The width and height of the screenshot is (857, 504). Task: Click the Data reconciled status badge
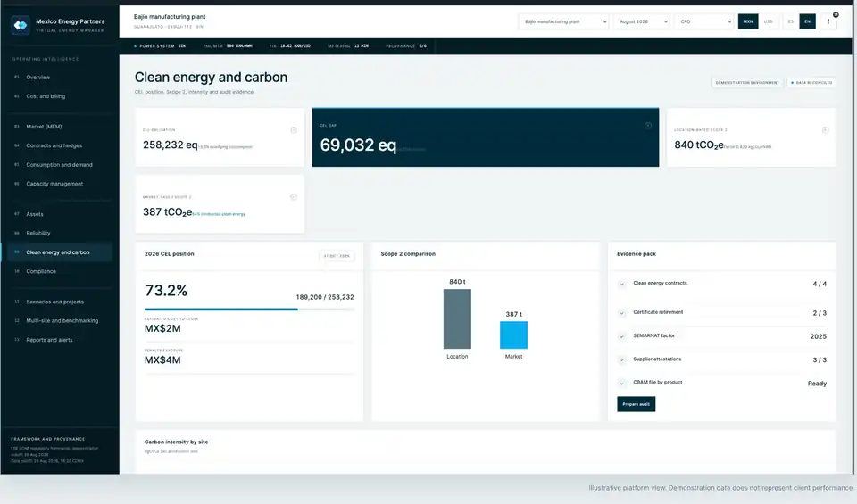811,83
